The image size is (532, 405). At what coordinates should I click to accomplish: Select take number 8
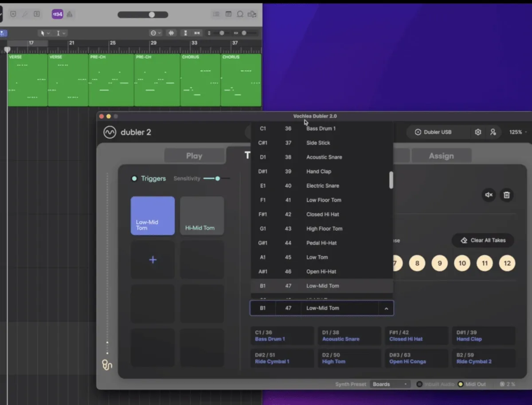point(417,263)
